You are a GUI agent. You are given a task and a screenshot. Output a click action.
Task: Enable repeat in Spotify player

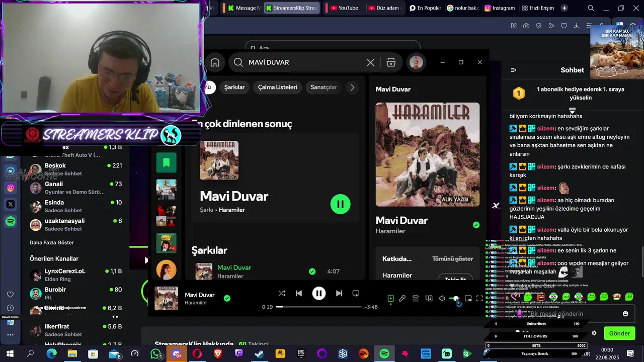coord(356,293)
